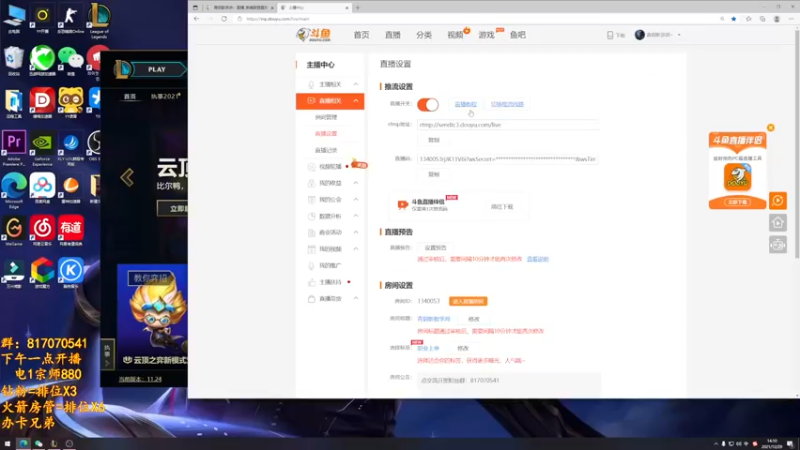
Task: Open the Microsoft Edge desktop shortcut
Action: [14, 190]
